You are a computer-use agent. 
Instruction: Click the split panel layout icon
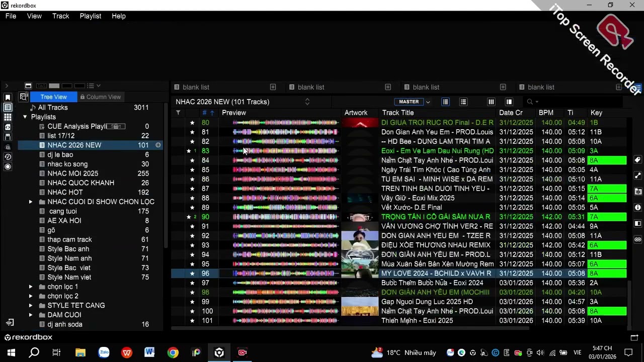click(509, 102)
